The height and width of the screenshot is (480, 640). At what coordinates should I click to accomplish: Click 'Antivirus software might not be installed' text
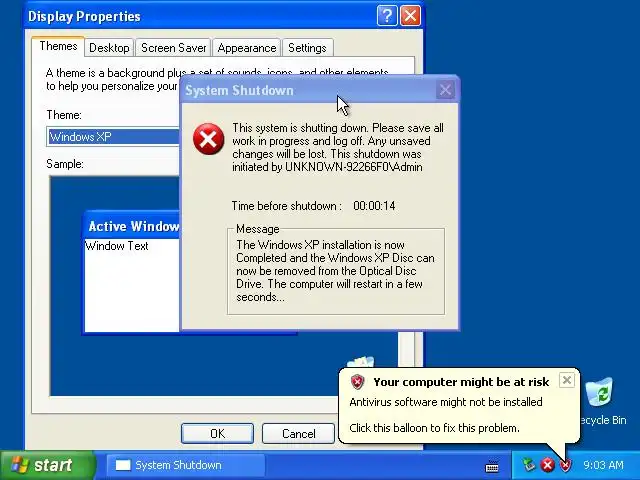point(446,402)
